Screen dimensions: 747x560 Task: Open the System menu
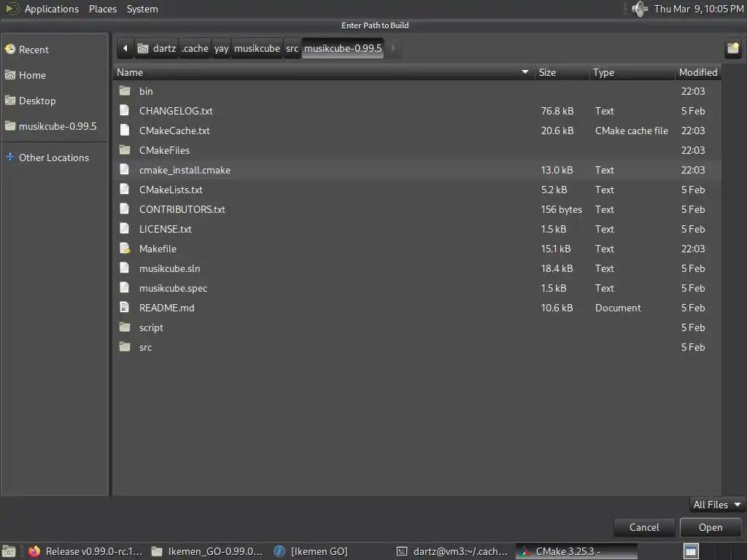coord(142,9)
